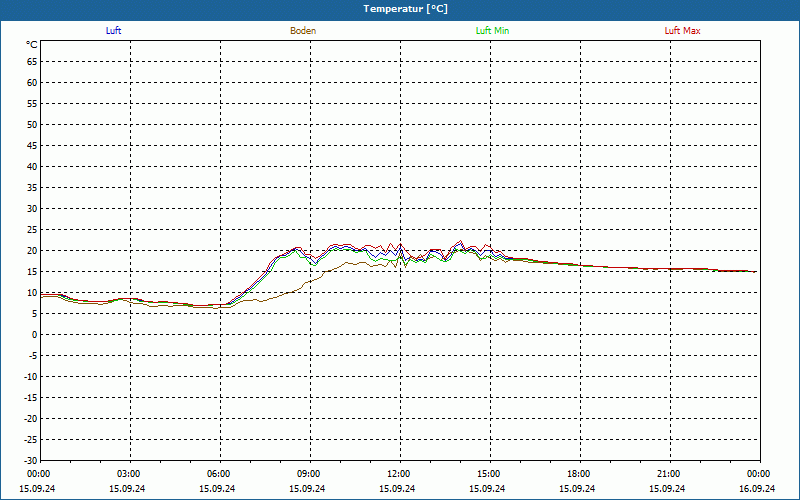
Task: Select the 03:00 time axis label
Action: [x=128, y=474]
